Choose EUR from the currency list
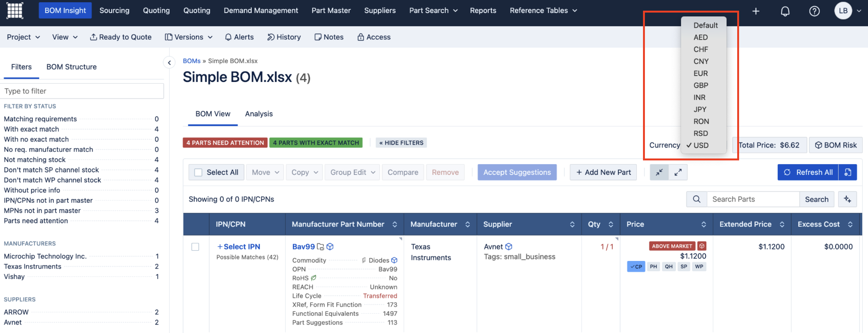This screenshot has height=333, width=868. [701, 74]
